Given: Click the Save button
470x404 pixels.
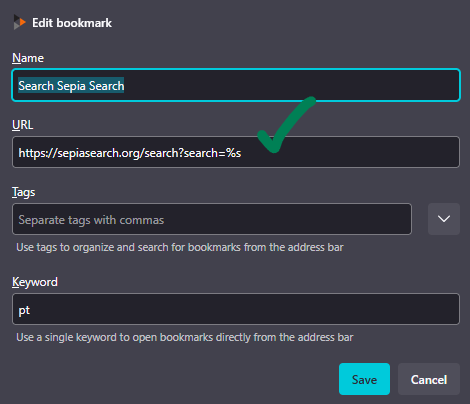Looking at the screenshot, I should click(x=364, y=379).
